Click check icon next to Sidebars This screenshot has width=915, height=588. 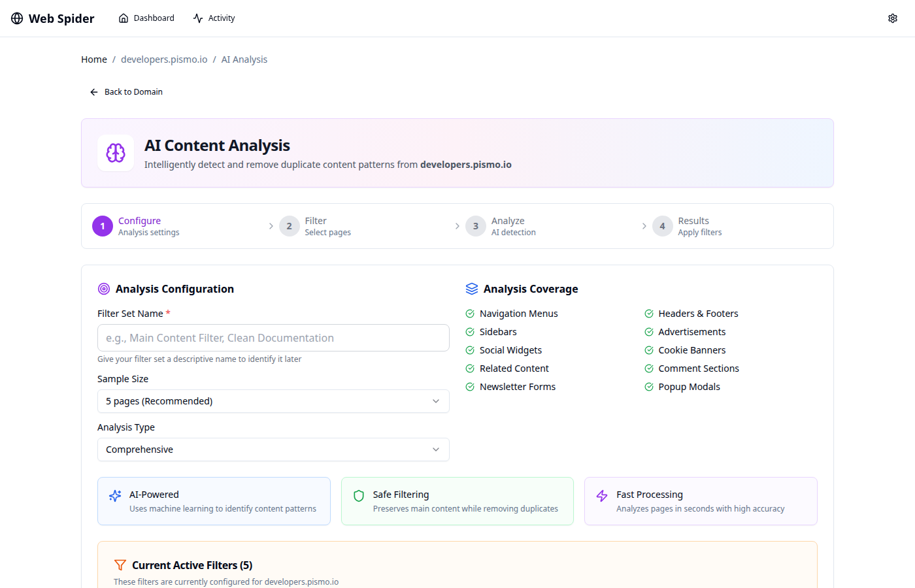coord(470,332)
